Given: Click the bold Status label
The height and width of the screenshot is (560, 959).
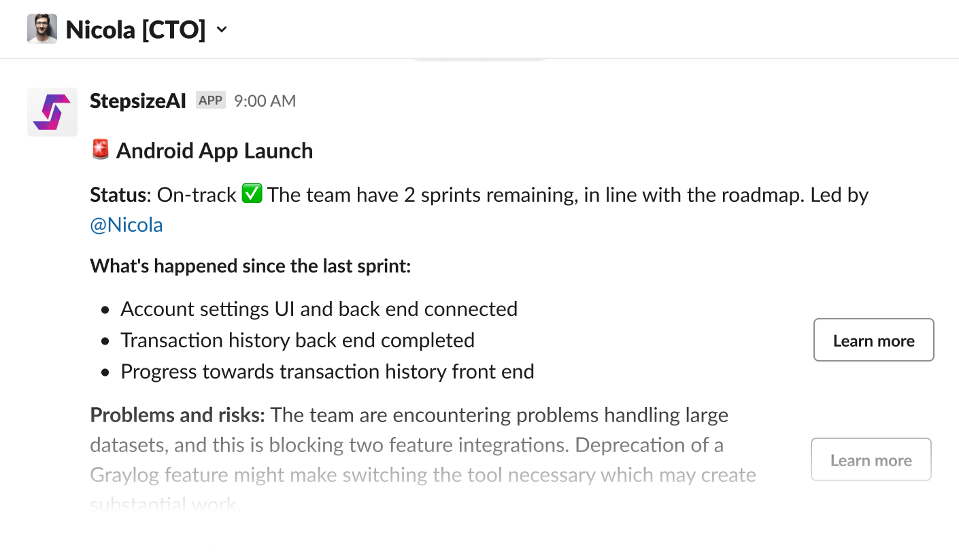Looking at the screenshot, I should pos(118,195).
